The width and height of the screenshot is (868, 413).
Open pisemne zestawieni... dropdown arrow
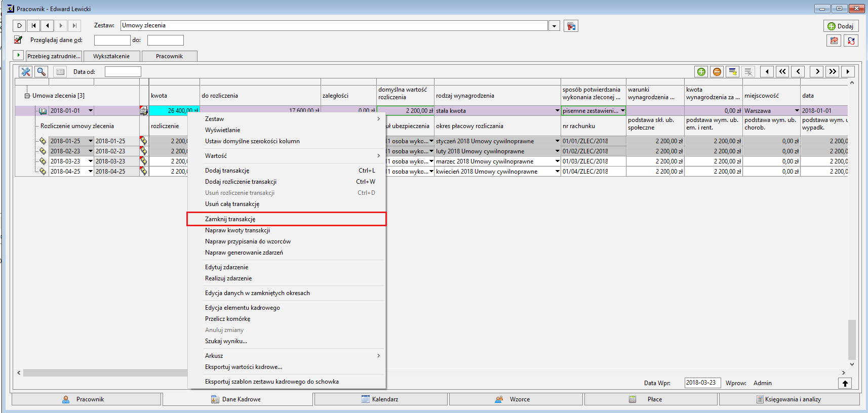[623, 111]
